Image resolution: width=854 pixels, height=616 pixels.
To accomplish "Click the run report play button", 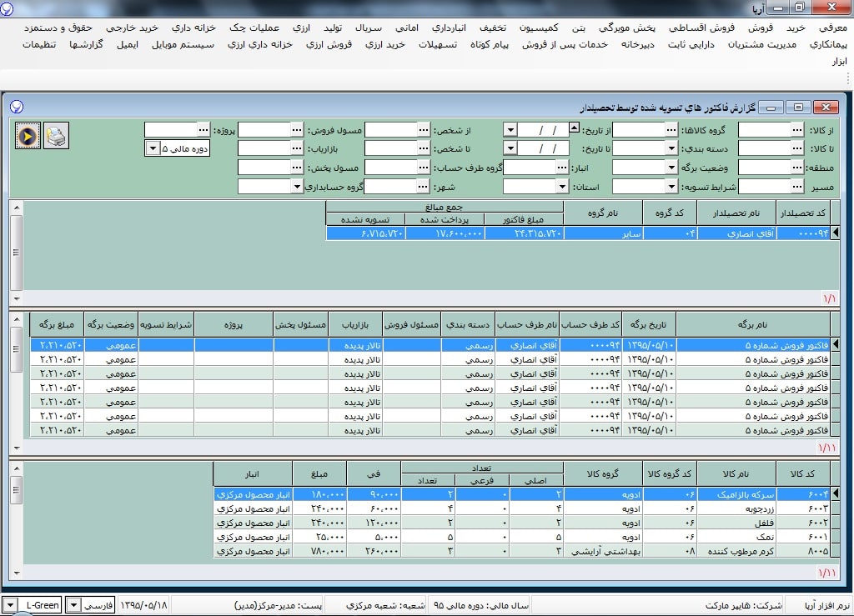I will [28, 135].
